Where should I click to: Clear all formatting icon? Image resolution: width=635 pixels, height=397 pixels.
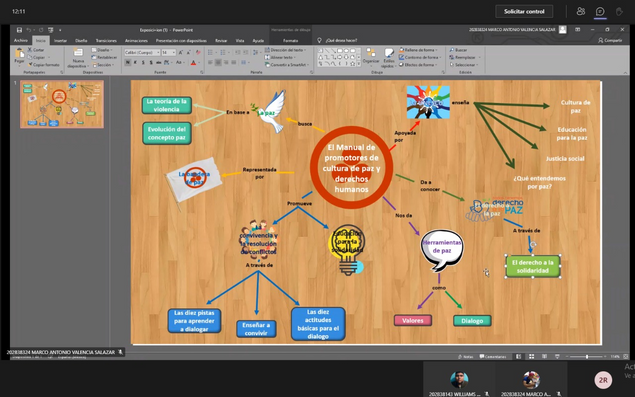pyautogui.click(x=198, y=53)
